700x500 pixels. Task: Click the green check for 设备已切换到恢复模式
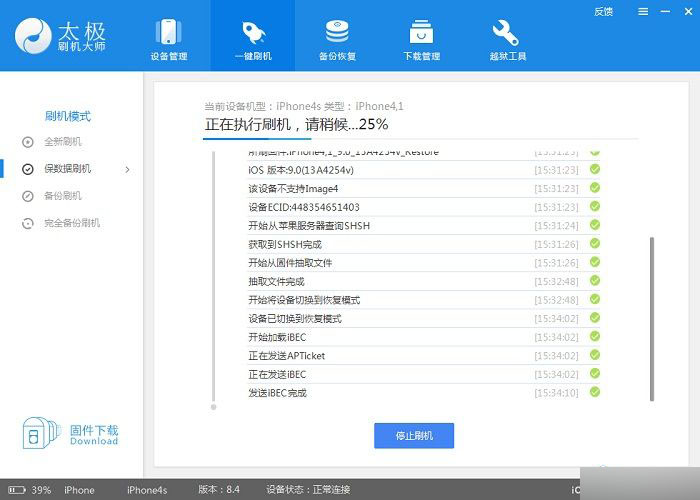pyautogui.click(x=595, y=318)
